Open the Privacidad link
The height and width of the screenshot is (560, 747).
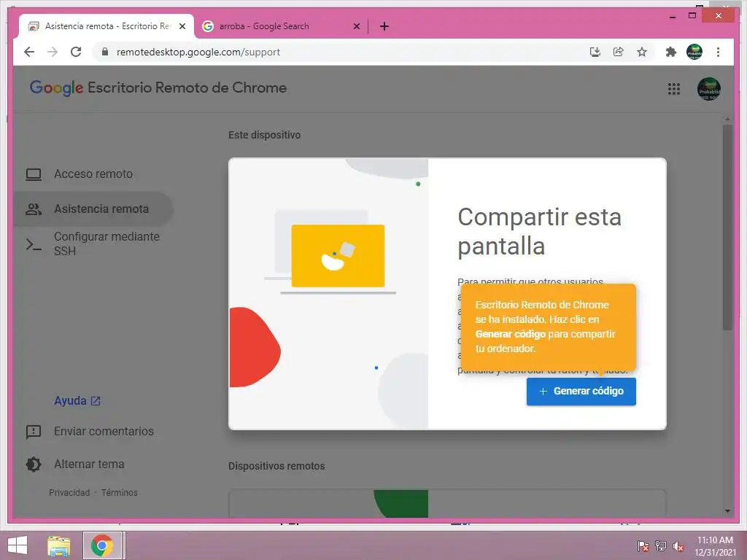click(x=69, y=492)
